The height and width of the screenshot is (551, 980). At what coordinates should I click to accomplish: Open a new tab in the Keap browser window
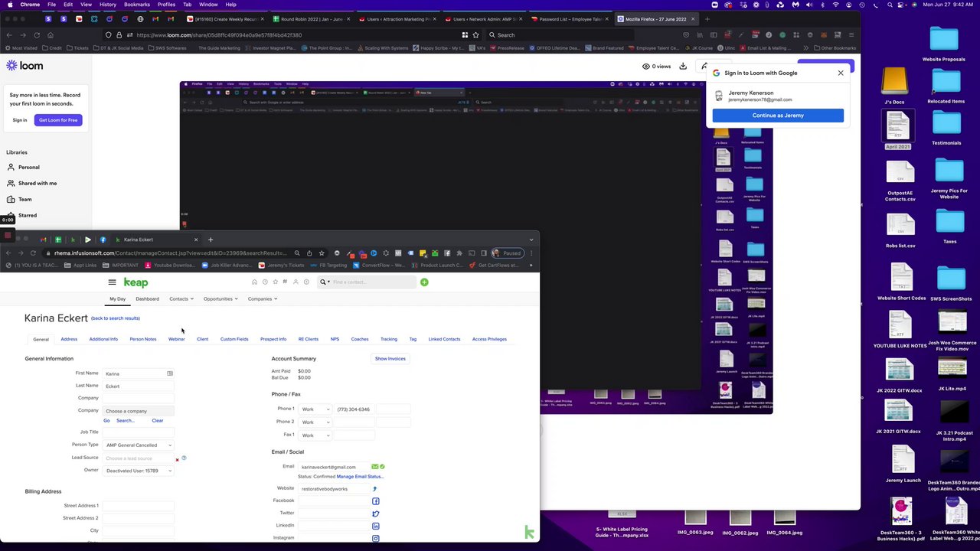211,240
